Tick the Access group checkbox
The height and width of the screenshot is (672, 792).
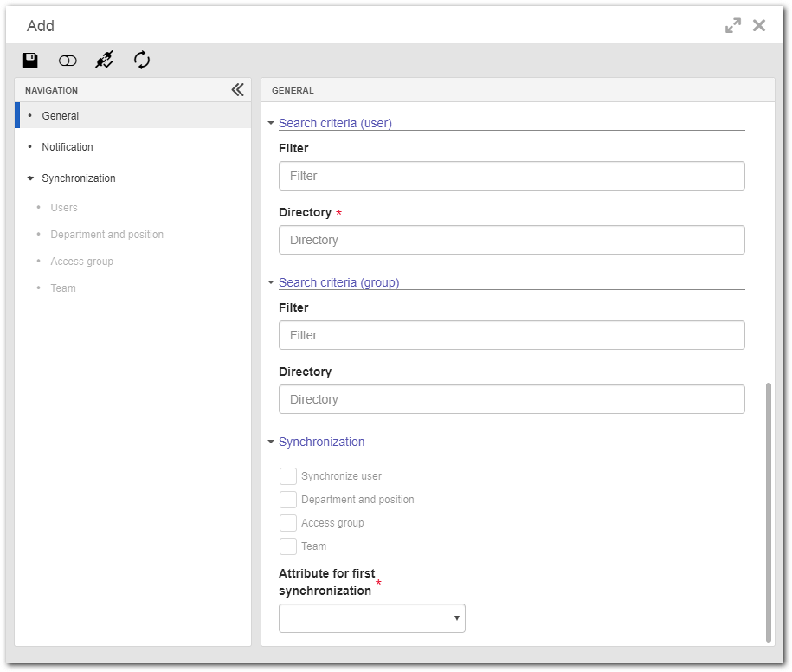coord(288,523)
